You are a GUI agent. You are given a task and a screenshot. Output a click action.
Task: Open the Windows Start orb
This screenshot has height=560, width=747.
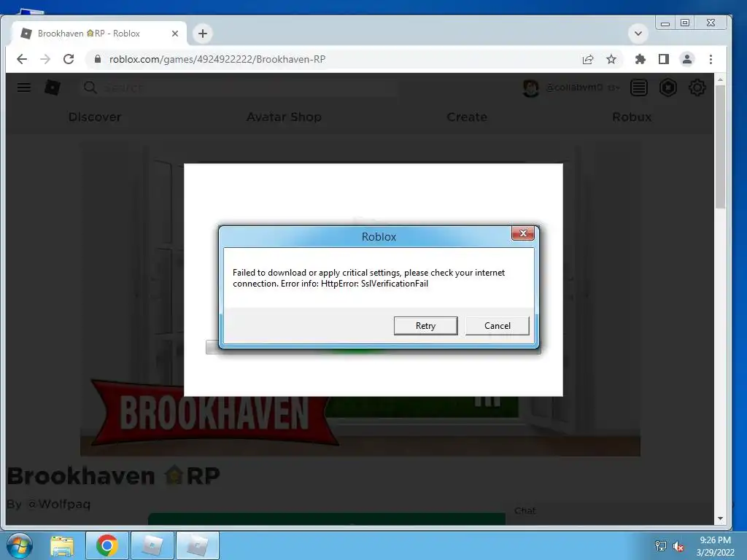pos(20,545)
